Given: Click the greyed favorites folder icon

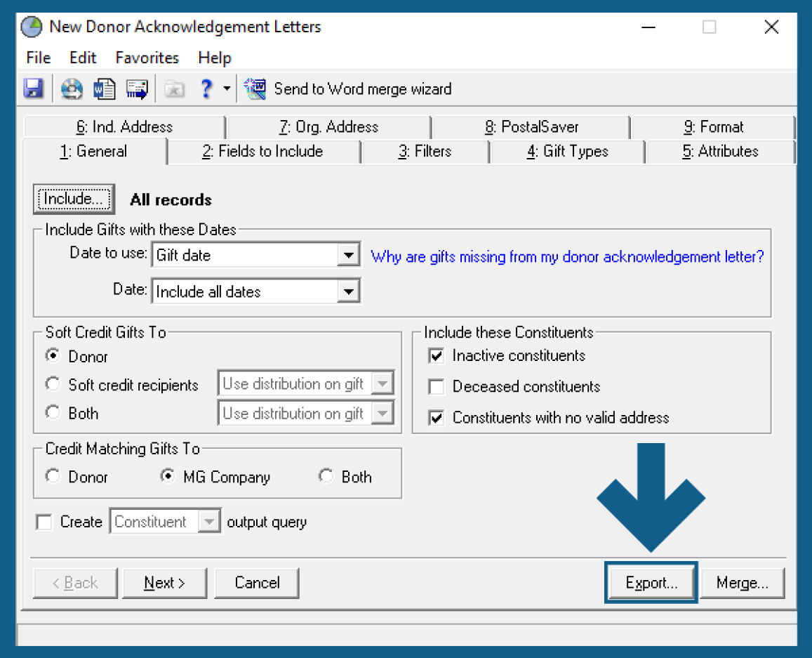Looking at the screenshot, I should [x=175, y=89].
